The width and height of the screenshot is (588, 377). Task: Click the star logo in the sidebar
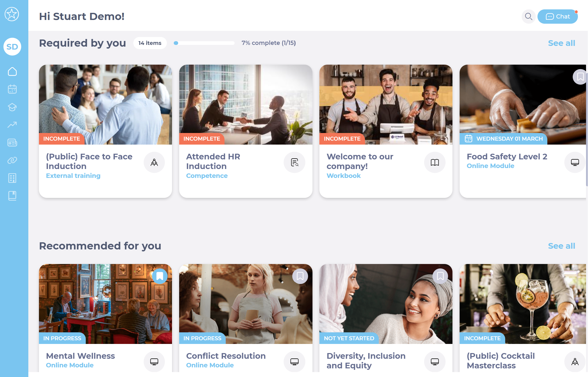(12, 14)
